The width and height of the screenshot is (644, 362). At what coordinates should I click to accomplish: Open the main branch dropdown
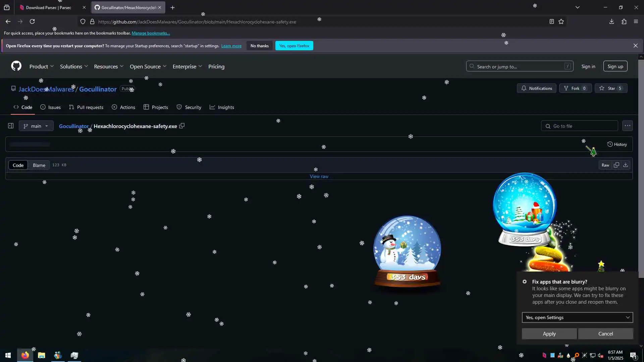[x=36, y=126]
